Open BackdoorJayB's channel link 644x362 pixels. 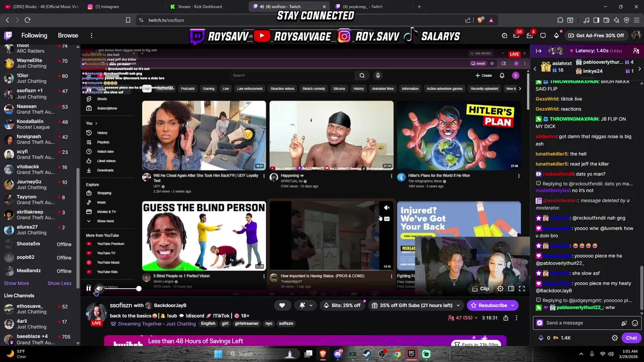[170, 305]
